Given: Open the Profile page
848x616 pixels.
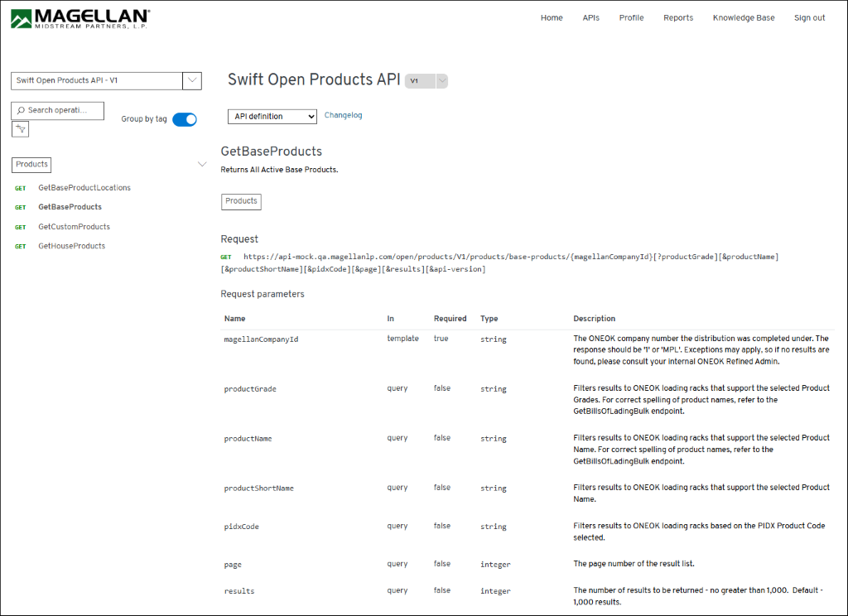Looking at the screenshot, I should click(631, 18).
